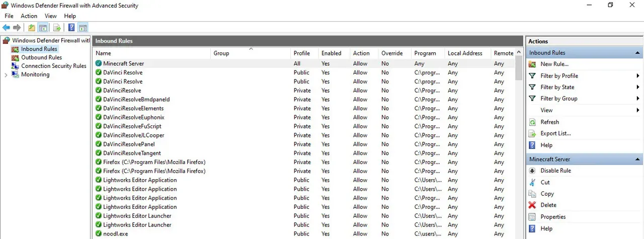The width and height of the screenshot is (644, 239).
Task: Click the scrollbar up arrow in rules list
Action: click(519, 52)
